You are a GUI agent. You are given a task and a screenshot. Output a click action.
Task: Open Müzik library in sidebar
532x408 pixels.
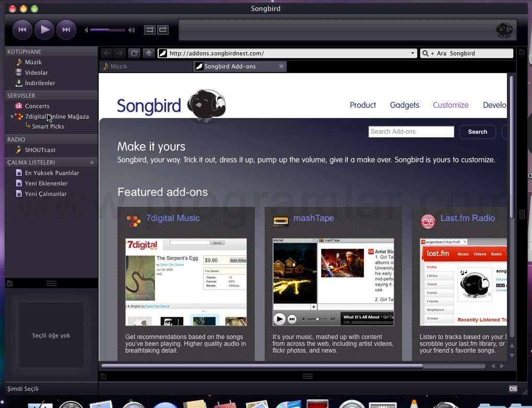pyautogui.click(x=33, y=62)
